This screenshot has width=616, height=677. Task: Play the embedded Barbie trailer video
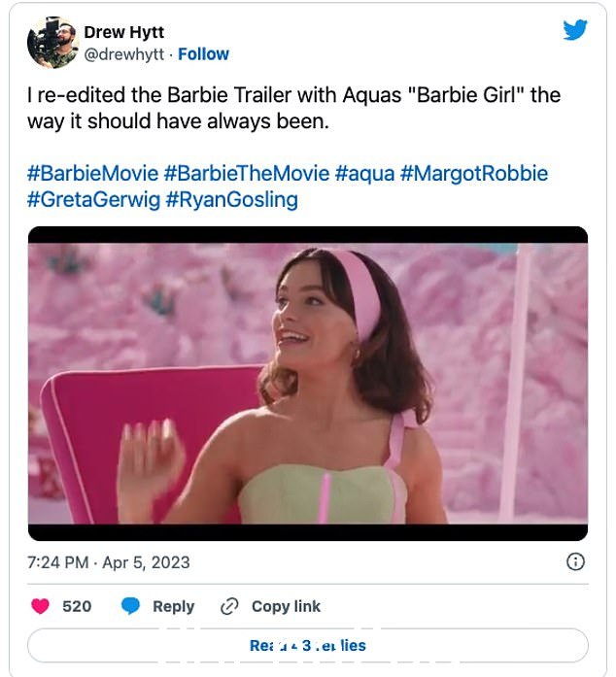click(x=308, y=384)
